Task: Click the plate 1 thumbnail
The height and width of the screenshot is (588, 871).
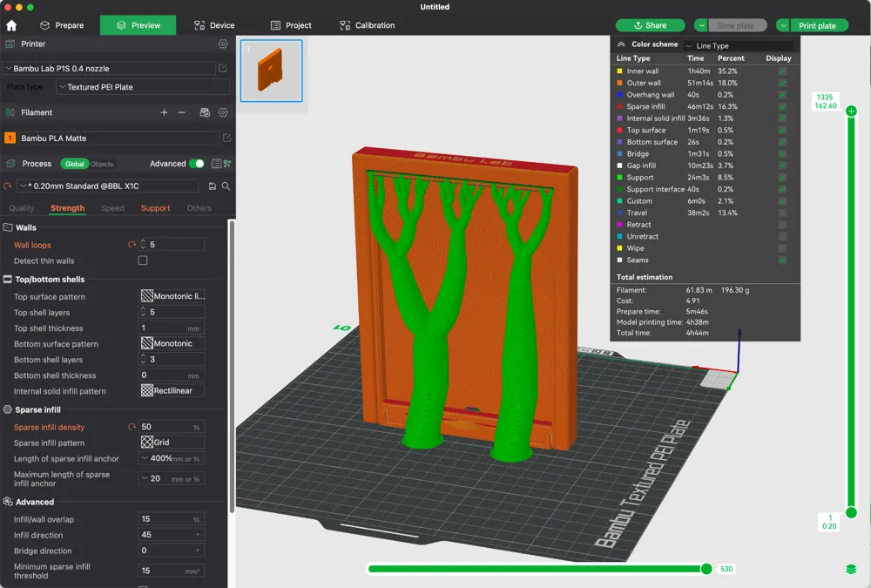Action: tap(271, 71)
